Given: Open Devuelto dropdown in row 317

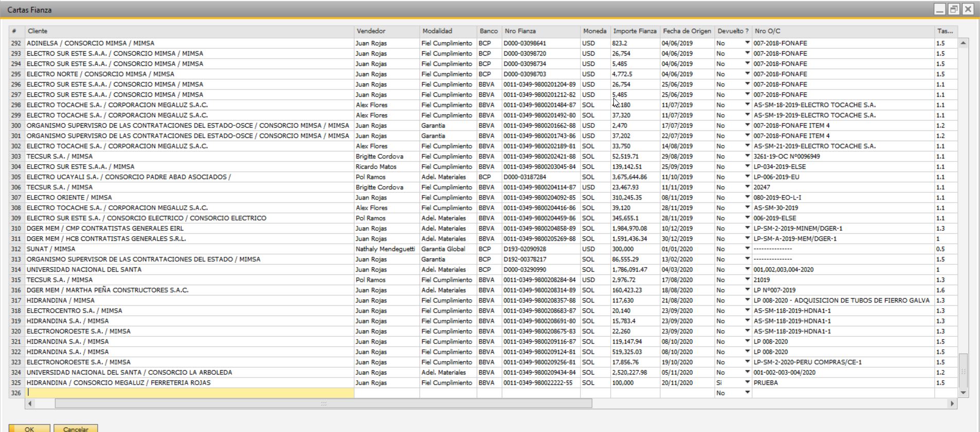Looking at the screenshot, I should (x=747, y=300).
